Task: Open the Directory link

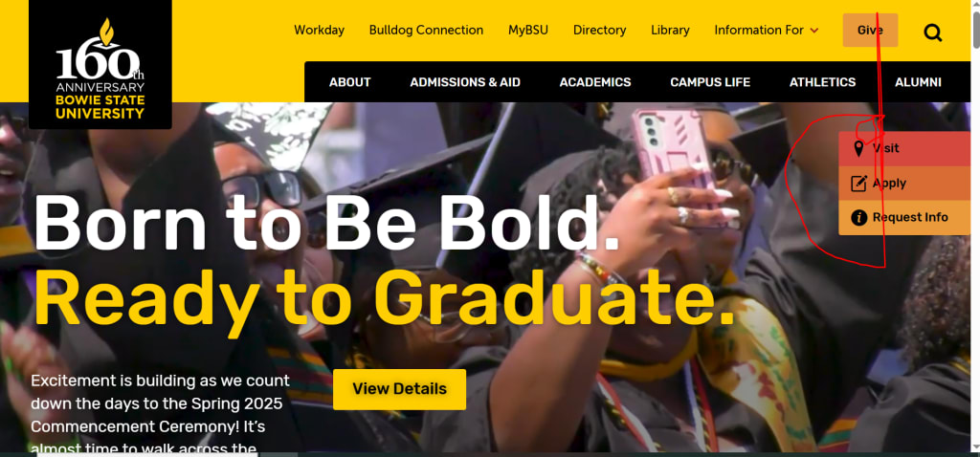Action: [599, 30]
